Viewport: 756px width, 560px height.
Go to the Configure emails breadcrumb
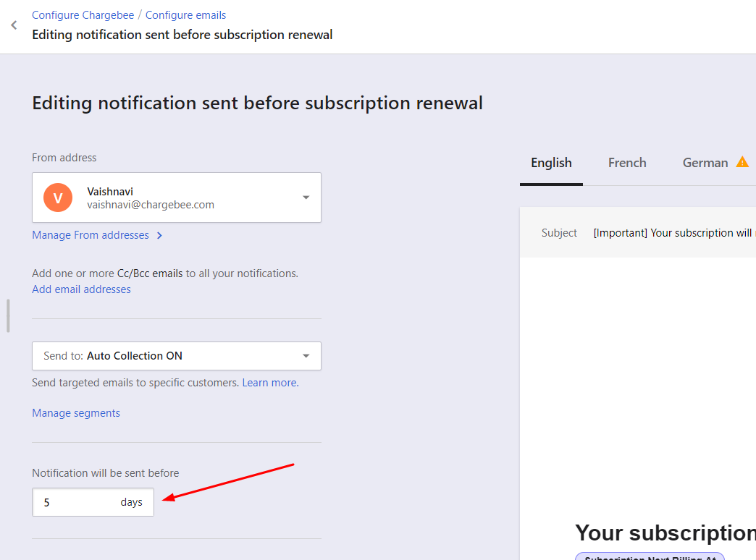point(185,14)
